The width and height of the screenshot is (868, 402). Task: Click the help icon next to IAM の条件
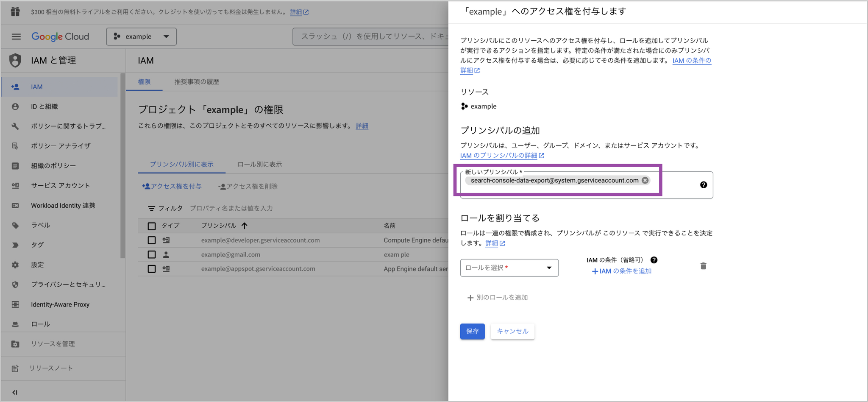pos(654,260)
